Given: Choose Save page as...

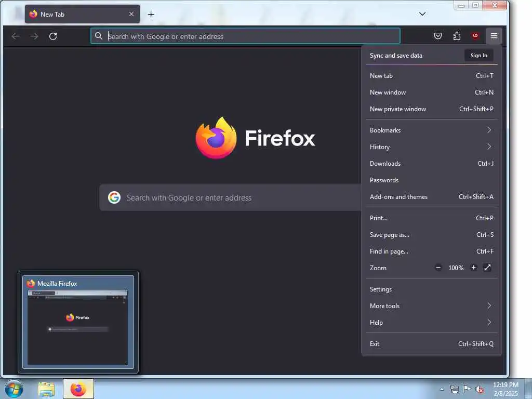Looking at the screenshot, I should tap(432, 235).
